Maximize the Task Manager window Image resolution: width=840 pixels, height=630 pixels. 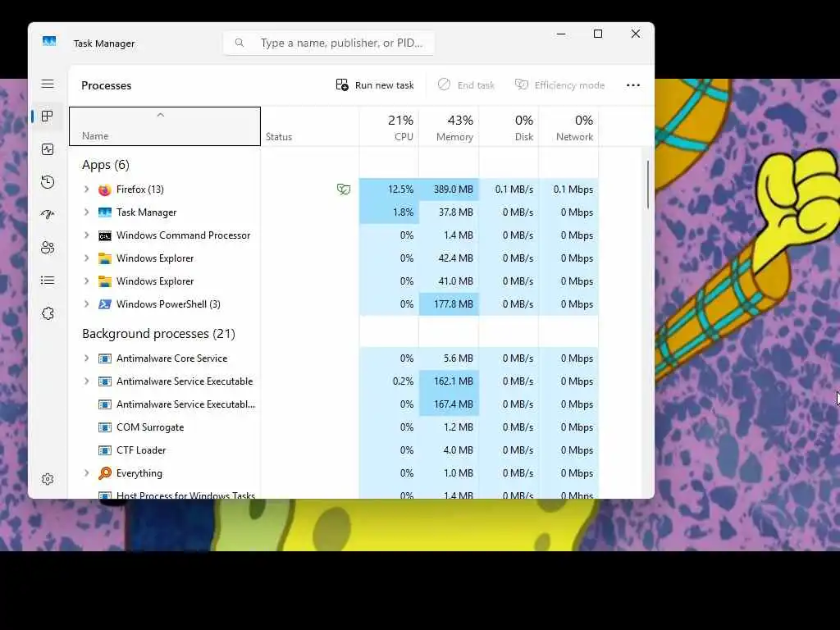pos(598,34)
